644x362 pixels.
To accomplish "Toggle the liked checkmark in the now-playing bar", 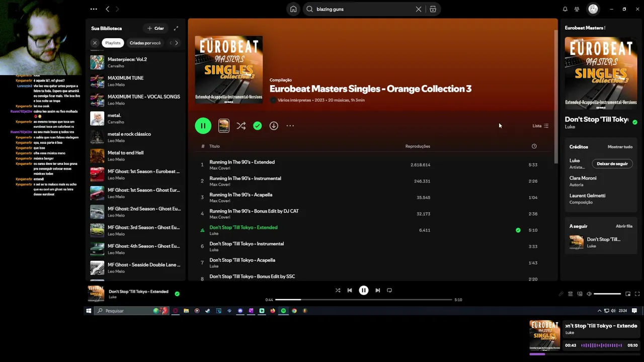I will (x=177, y=294).
